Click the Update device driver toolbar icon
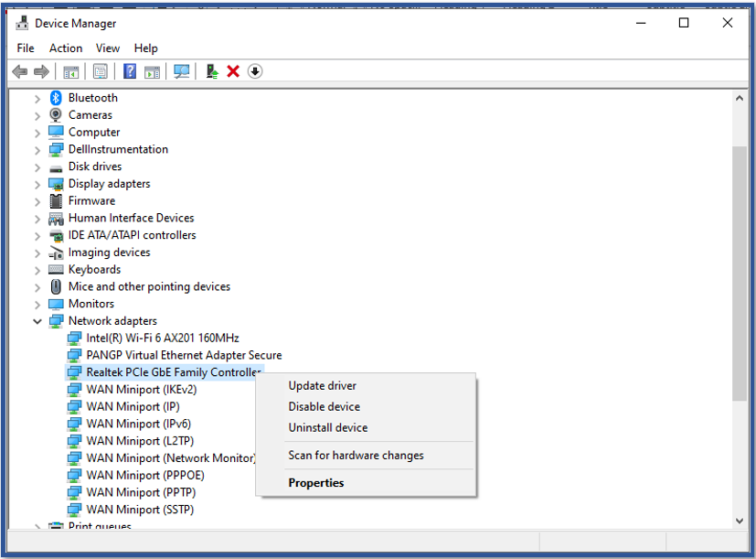The height and width of the screenshot is (559, 756). 212,71
